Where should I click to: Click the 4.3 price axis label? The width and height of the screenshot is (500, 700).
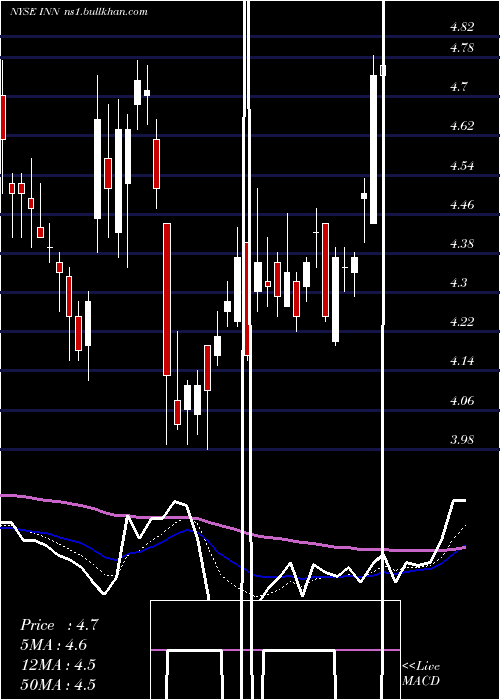[459, 283]
